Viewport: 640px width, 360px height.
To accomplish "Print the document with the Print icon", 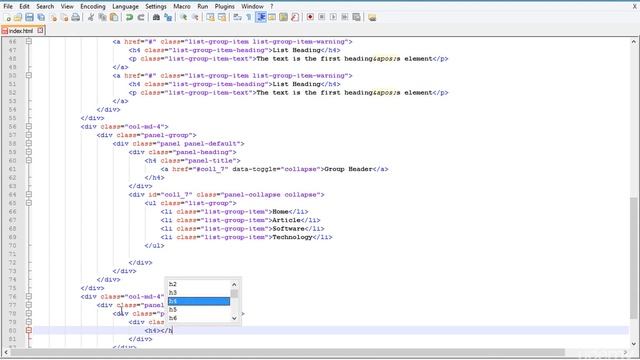I will (x=76, y=18).
